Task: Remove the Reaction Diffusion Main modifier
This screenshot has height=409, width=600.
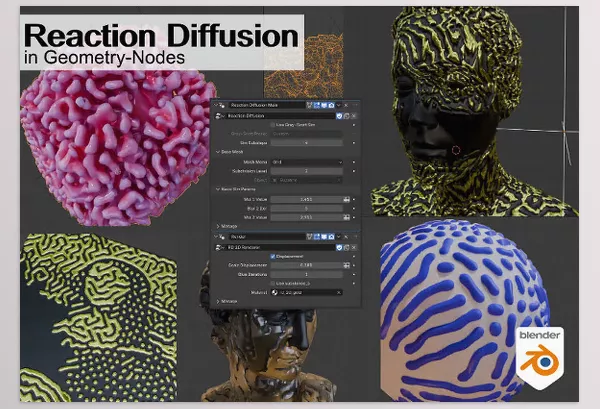Action: pyautogui.click(x=346, y=105)
